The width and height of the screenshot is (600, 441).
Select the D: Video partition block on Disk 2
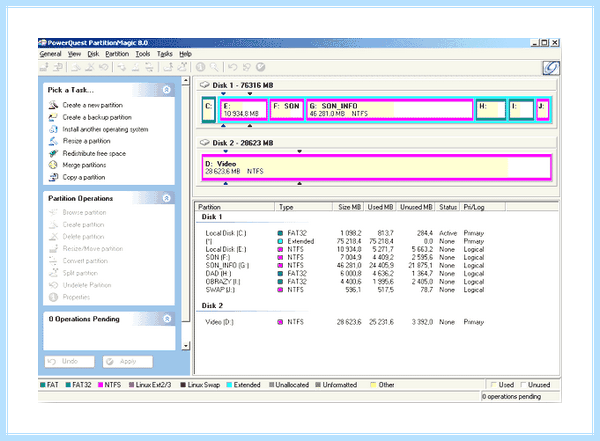[x=377, y=167]
